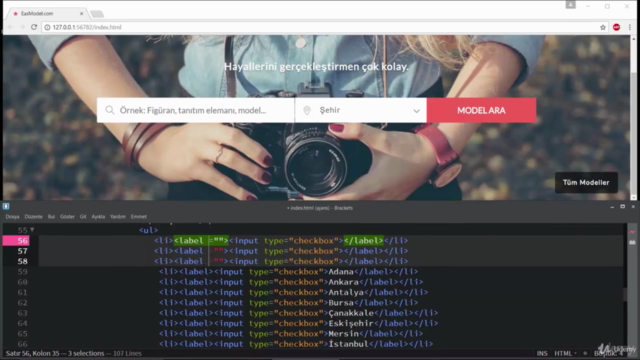The image size is (640, 360).
Task: Expand the chevron arrow of Şehir
Action: click(416, 111)
